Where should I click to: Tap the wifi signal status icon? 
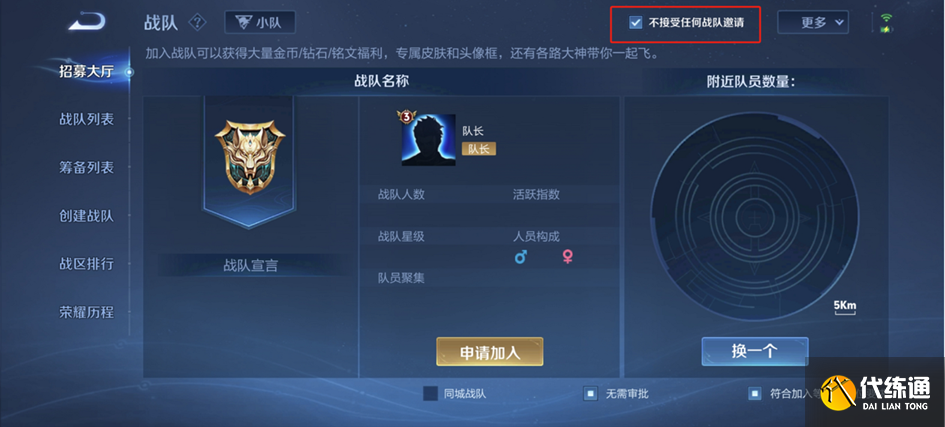886,23
